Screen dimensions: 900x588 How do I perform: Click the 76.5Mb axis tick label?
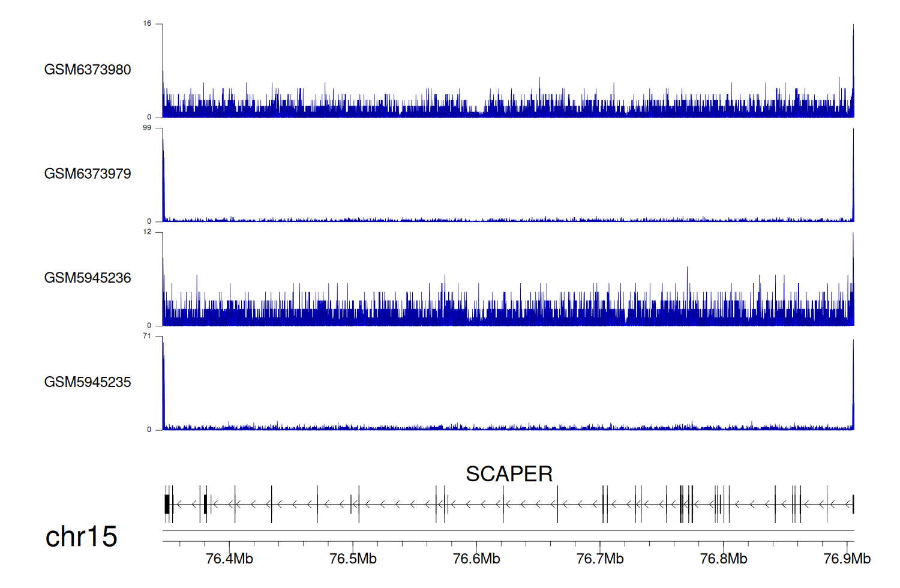[x=353, y=559]
